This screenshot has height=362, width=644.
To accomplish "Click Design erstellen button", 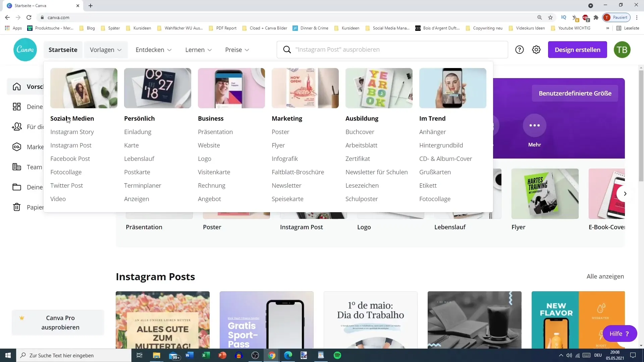I will [577, 50].
